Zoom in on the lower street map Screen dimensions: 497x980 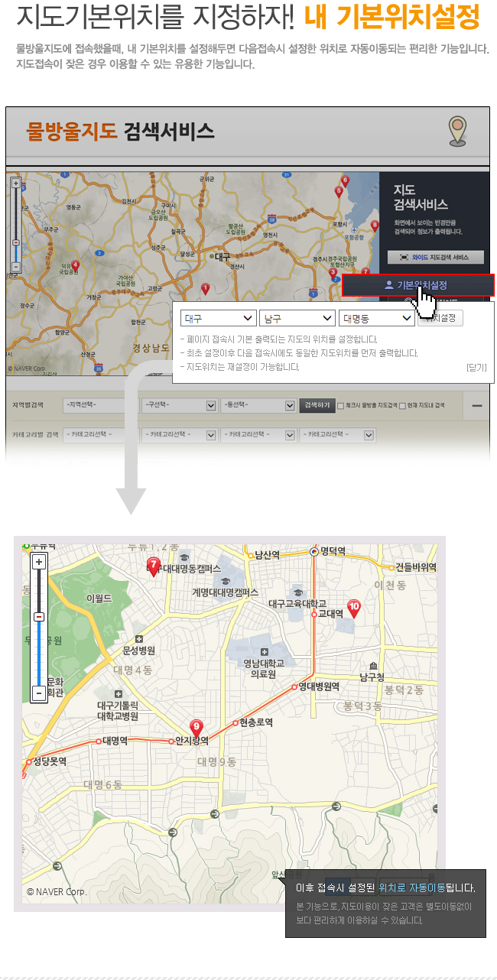[39, 561]
